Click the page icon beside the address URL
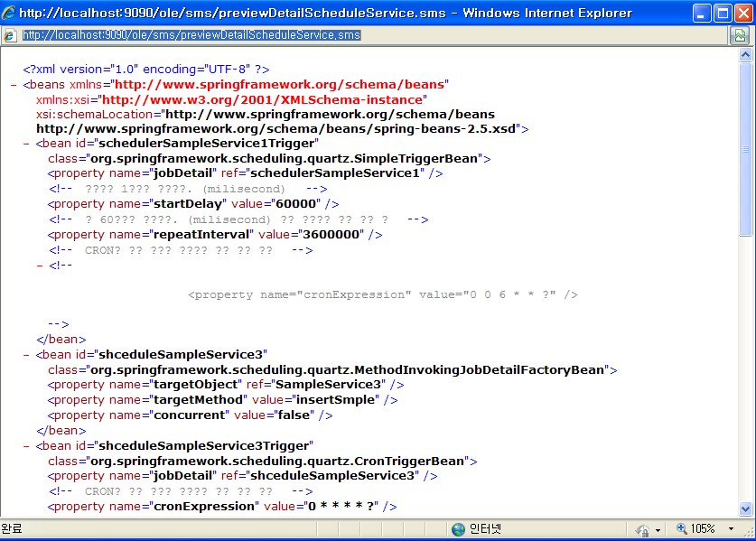The height and width of the screenshot is (541, 756). [x=10, y=35]
